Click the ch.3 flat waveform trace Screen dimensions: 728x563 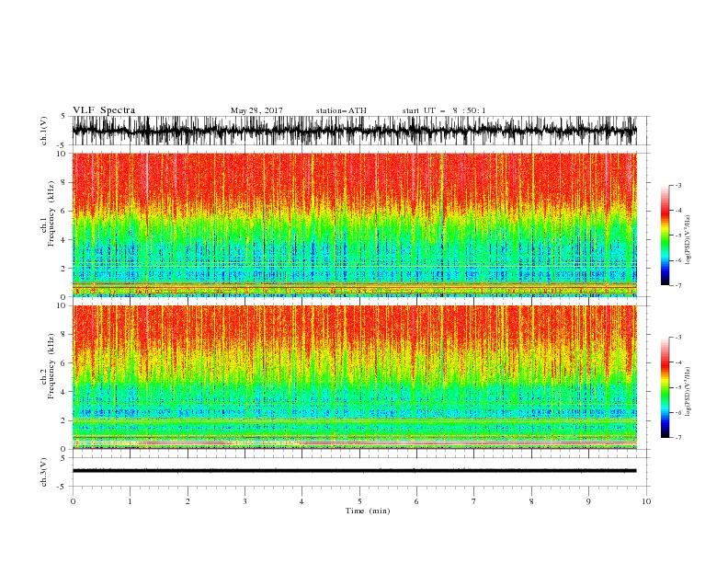pyautogui.click(x=354, y=471)
